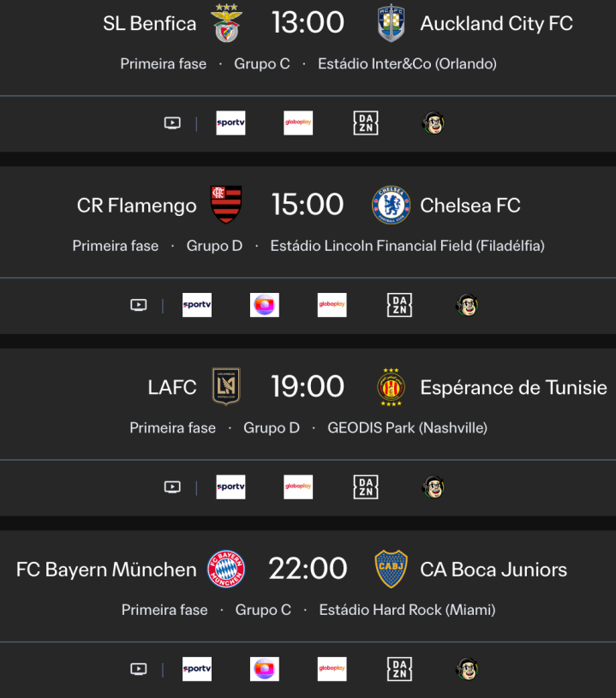
Task: Click the SL Benfica club crest
Action: [x=227, y=24]
